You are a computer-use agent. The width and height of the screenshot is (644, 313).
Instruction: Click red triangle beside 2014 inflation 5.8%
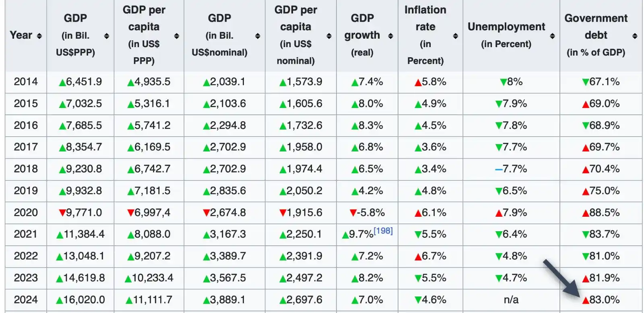click(418, 83)
